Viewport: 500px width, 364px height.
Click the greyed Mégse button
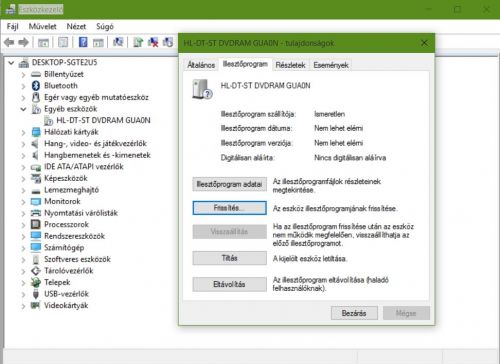pos(406,313)
